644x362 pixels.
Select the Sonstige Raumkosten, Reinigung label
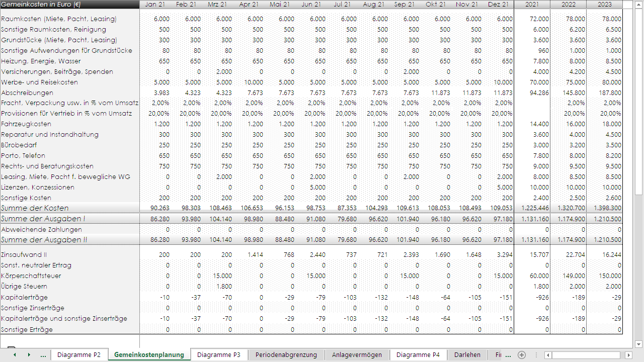(x=53, y=29)
